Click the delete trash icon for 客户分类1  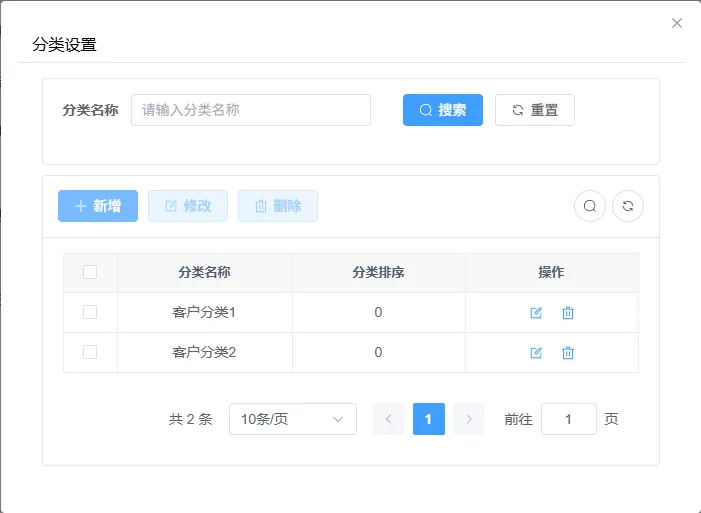click(568, 313)
